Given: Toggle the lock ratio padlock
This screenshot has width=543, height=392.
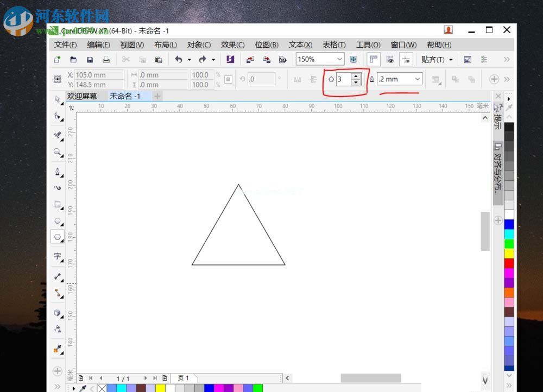Looking at the screenshot, I should pyautogui.click(x=228, y=79).
